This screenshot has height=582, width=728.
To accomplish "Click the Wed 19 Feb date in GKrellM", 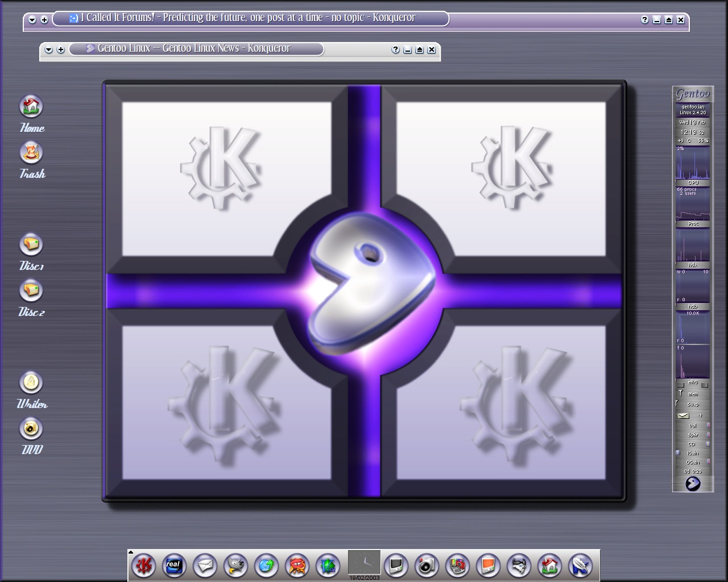I will 692,122.
